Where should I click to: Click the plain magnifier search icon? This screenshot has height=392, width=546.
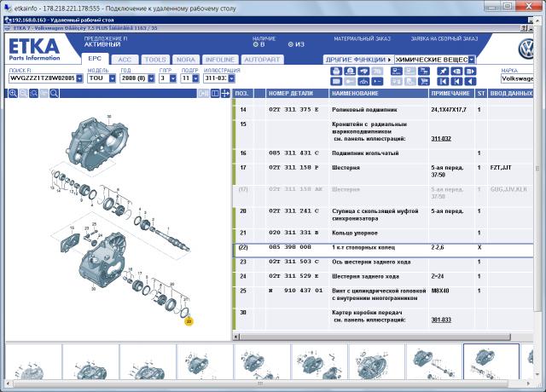click(x=54, y=93)
